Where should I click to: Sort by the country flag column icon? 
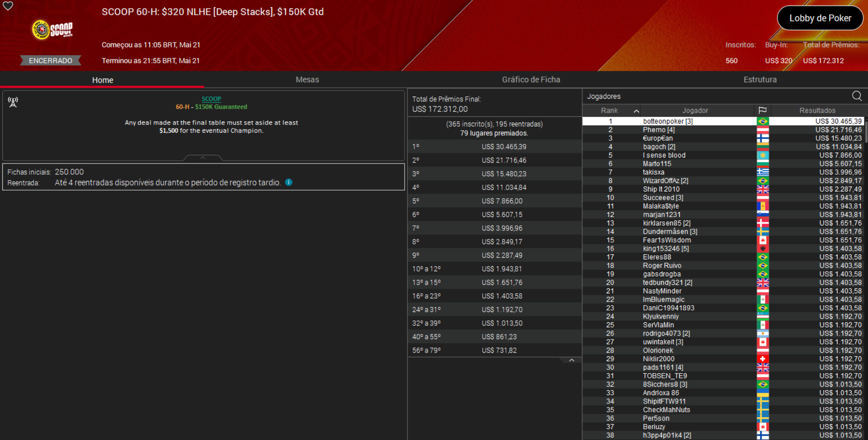pyautogui.click(x=763, y=110)
